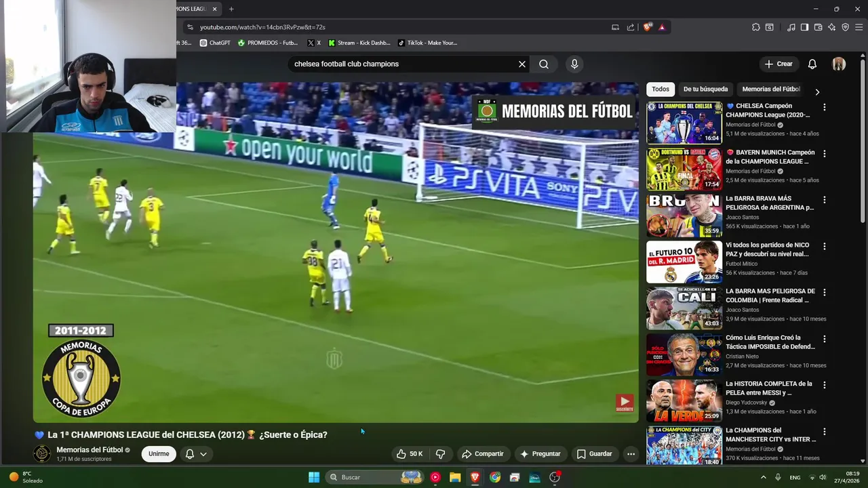
Task: Open the ChatGPT bookmark
Action: point(215,43)
